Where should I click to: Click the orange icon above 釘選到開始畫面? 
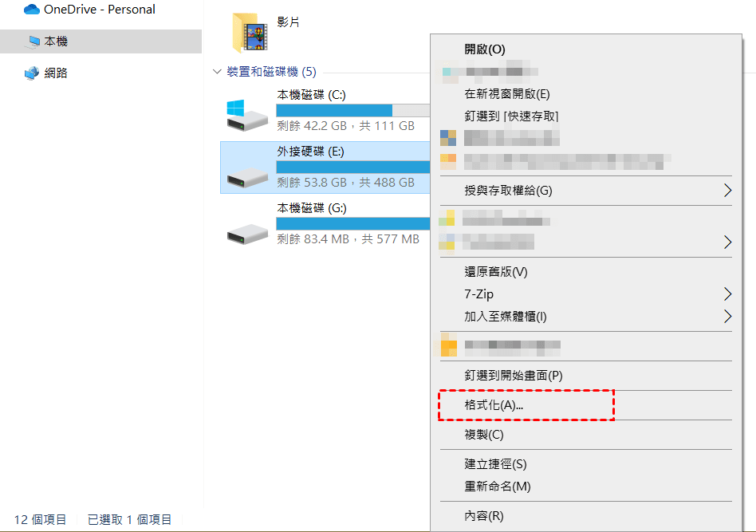[x=448, y=345]
